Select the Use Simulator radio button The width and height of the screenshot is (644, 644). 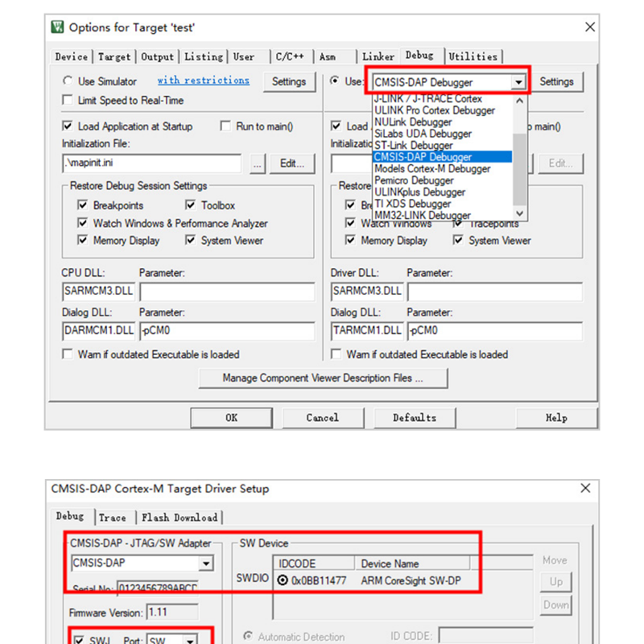[68, 81]
